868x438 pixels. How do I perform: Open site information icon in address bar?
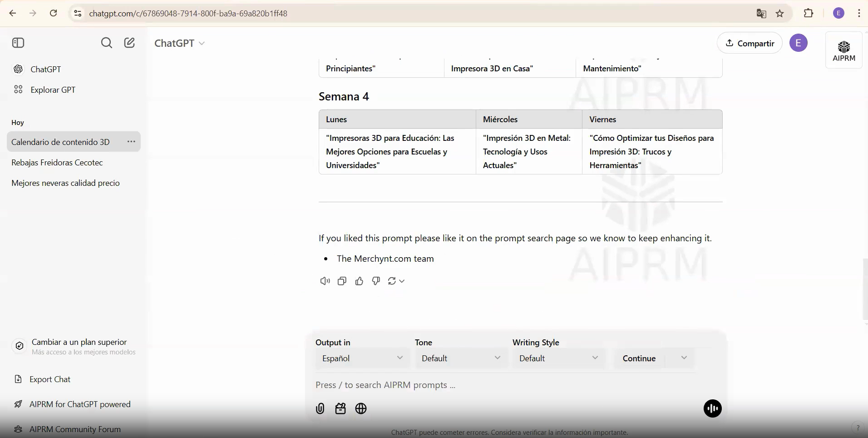78,13
